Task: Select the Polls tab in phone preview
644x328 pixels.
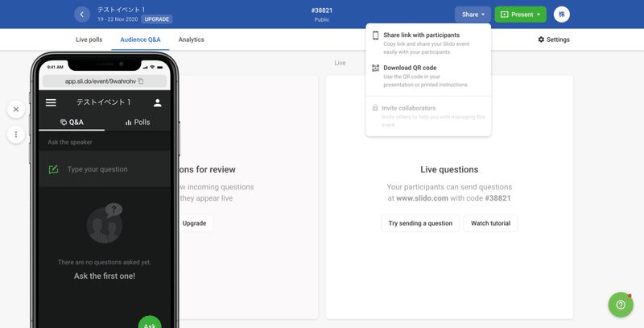Action: [x=138, y=122]
